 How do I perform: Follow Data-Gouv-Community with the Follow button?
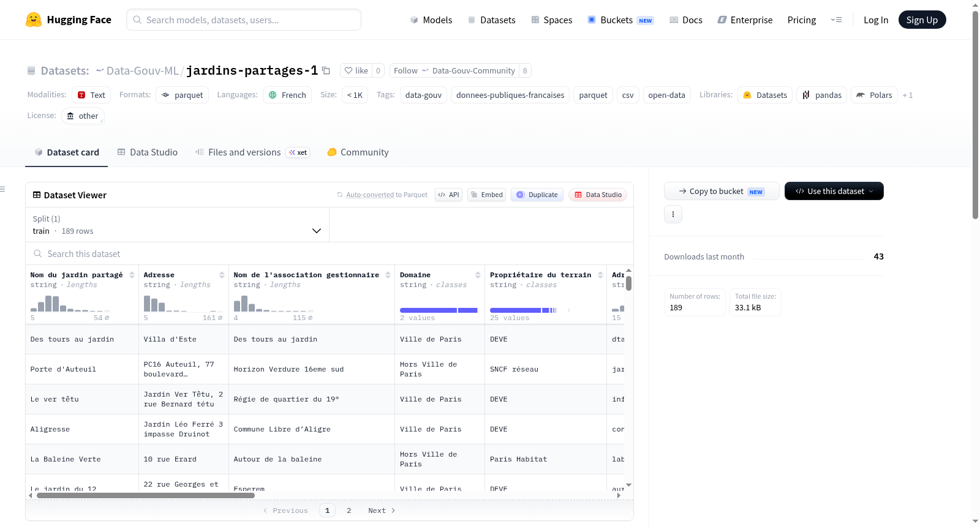click(454, 70)
